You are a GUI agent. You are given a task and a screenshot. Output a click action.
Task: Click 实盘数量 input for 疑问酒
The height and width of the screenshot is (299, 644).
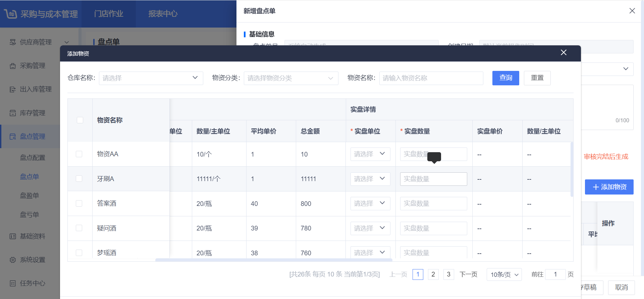(433, 228)
